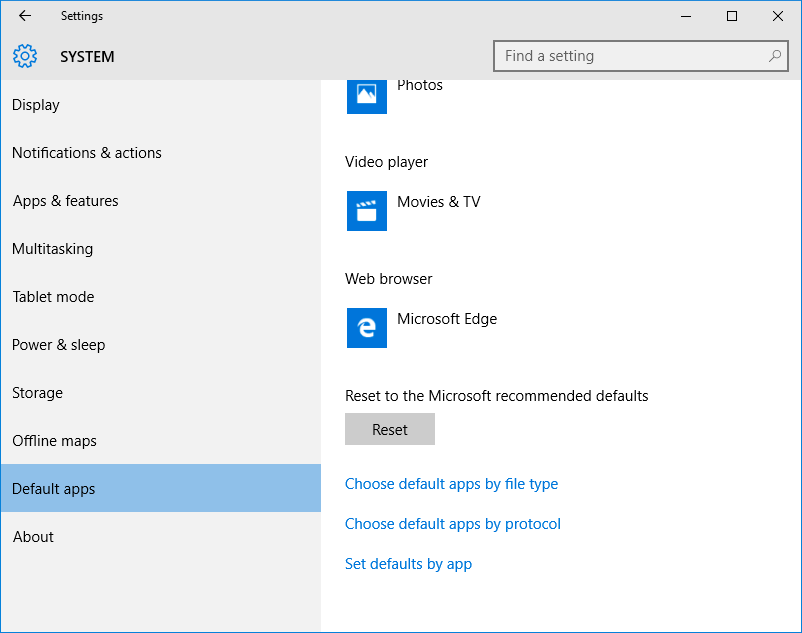802x633 pixels.
Task: Change the default Movies & TV video player
Action: (414, 211)
